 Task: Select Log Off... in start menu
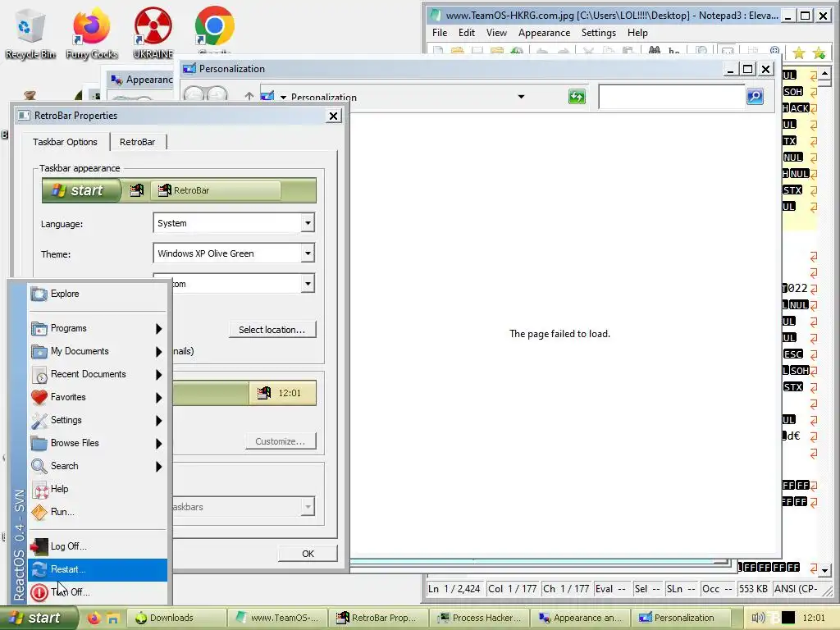[98, 546]
